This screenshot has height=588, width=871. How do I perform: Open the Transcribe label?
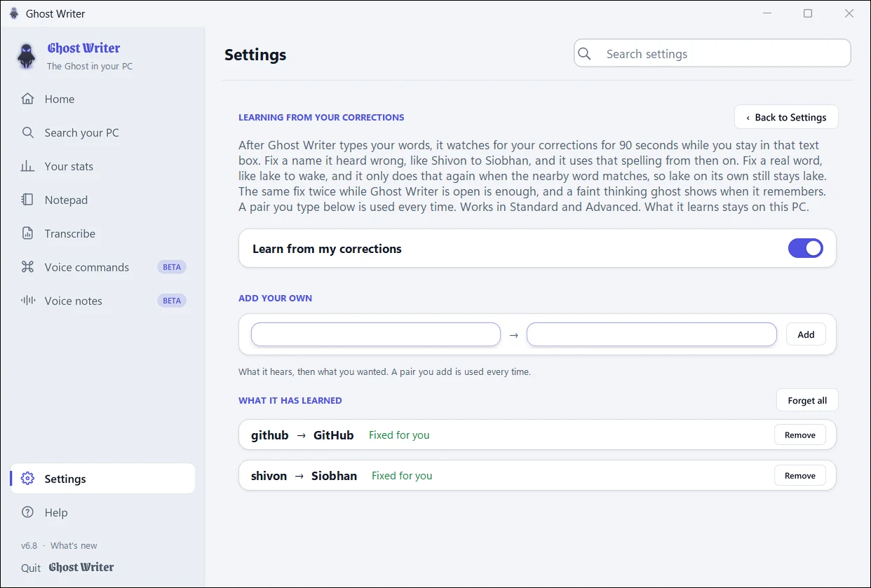click(x=70, y=233)
